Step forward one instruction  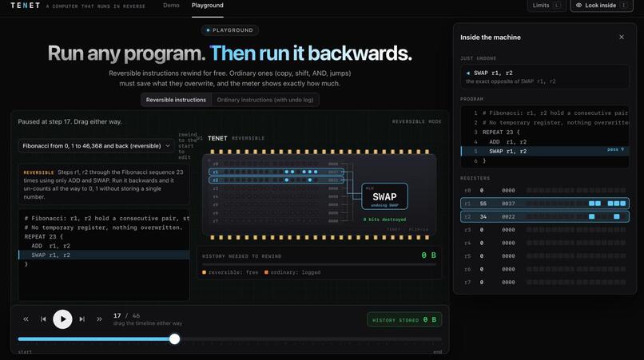pos(82,319)
